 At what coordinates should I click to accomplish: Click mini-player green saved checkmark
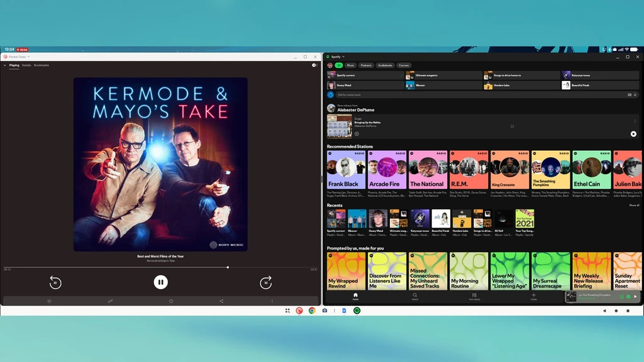(x=628, y=297)
